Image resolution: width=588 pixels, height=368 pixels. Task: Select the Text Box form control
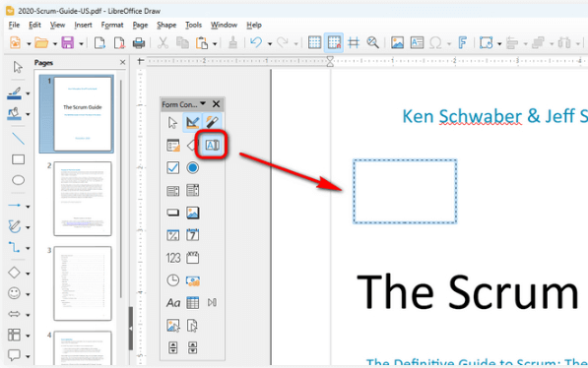[x=212, y=145]
